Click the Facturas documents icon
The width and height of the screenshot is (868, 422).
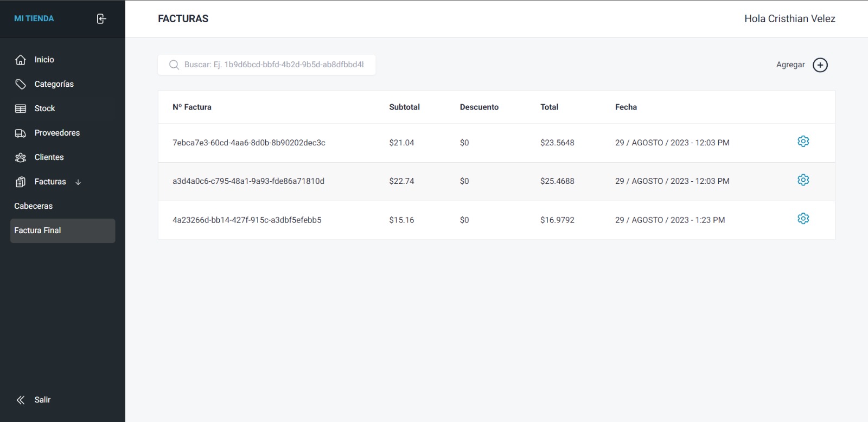(21, 182)
